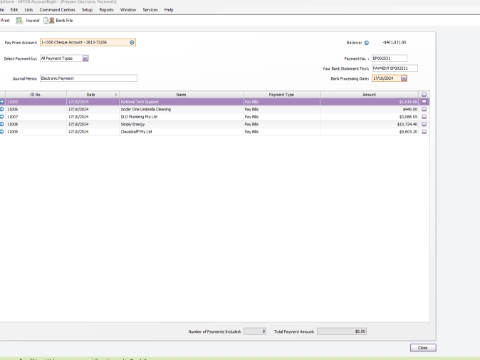Click the $440.00 amount cell
The height and width of the screenshot is (360, 480).
[369, 109]
